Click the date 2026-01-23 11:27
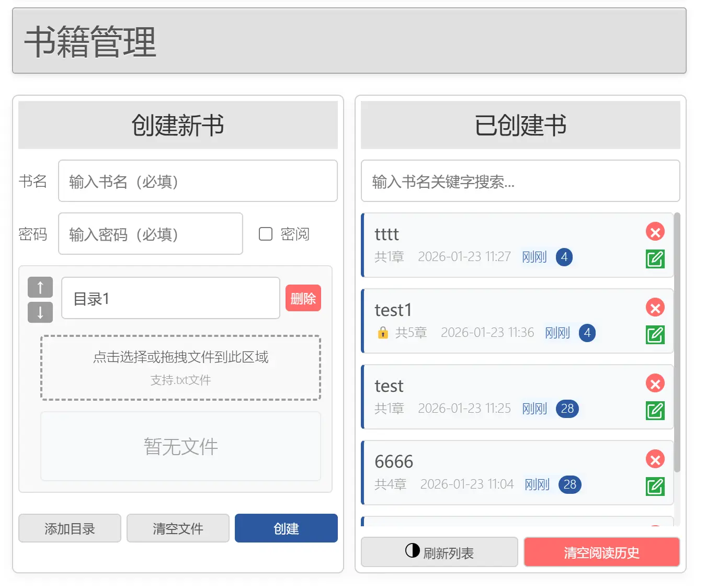The image size is (706, 588). click(464, 257)
